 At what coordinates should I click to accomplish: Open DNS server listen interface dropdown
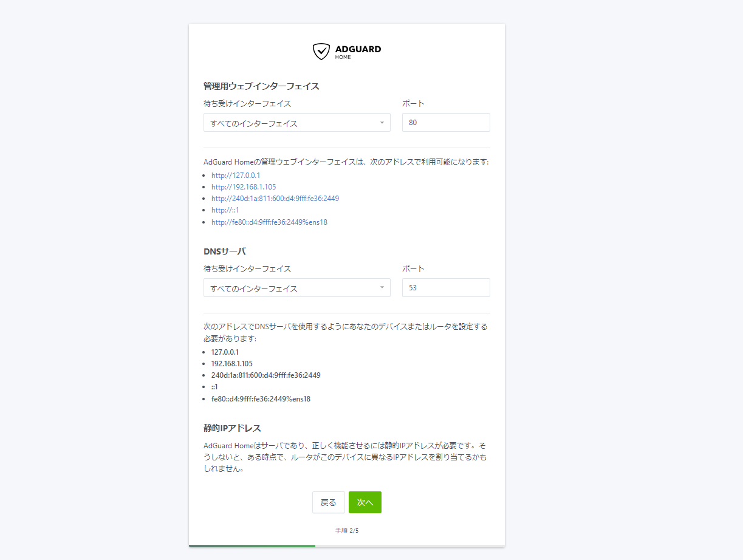pyautogui.click(x=297, y=288)
